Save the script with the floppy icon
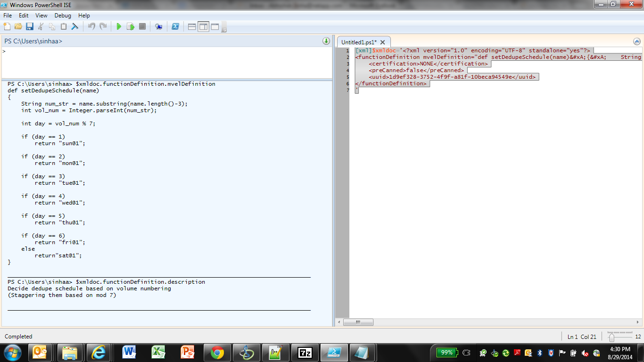644x362 pixels. (x=29, y=26)
